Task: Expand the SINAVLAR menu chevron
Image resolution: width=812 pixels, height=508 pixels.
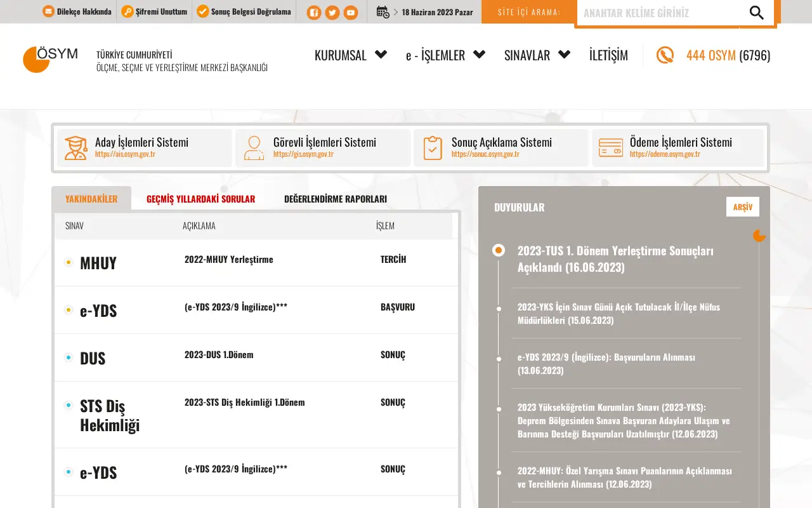Action: [564, 55]
